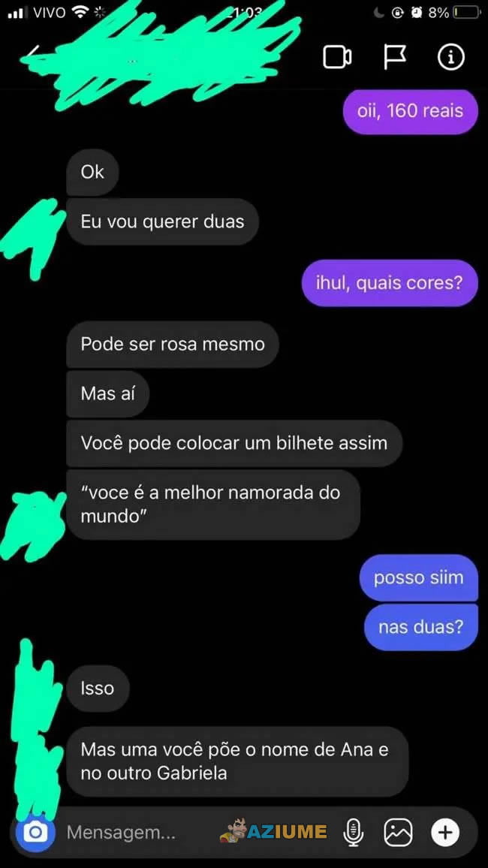Select the 'posso siim' bubble
Image resolution: width=488 pixels, height=868 pixels.
tap(418, 578)
